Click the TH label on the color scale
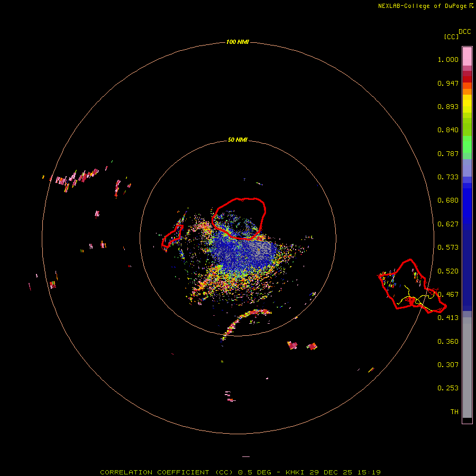 pyautogui.click(x=454, y=412)
